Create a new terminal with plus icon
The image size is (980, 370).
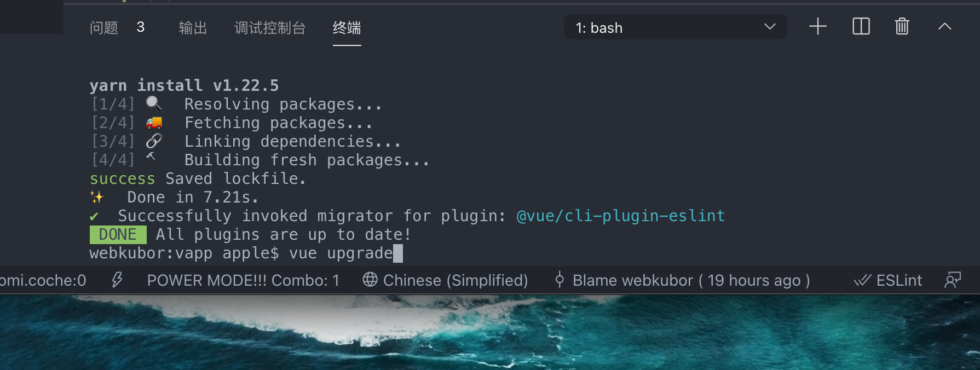817,26
